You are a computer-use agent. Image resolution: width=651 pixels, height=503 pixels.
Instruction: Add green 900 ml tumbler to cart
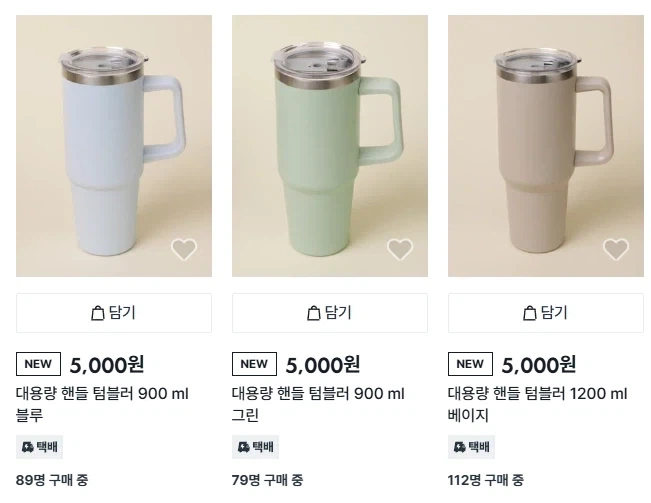click(330, 313)
